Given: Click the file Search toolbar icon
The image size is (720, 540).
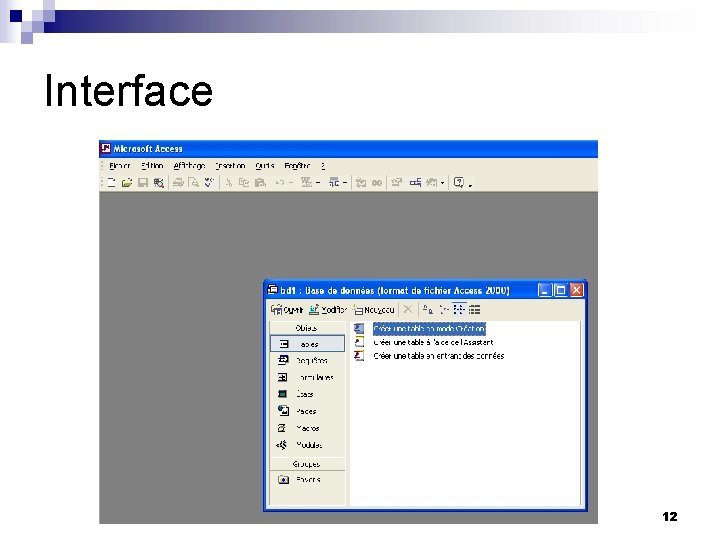Looking at the screenshot, I should (158, 183).
